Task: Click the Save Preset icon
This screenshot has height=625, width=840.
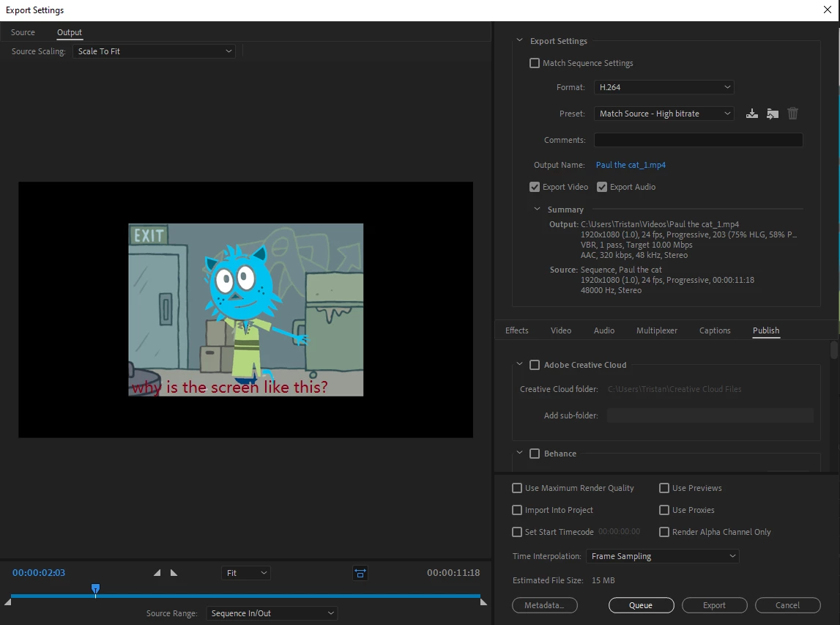Action: [751, 114]
